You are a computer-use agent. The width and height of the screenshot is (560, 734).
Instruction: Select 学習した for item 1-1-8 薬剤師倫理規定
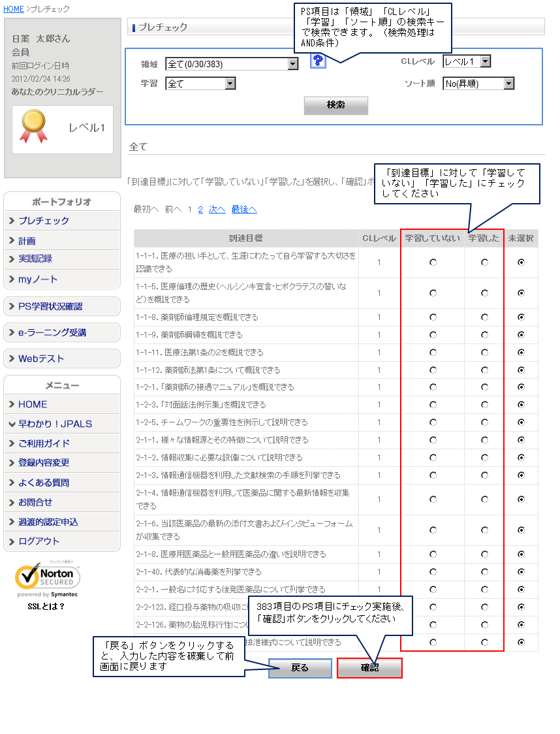tap(484, 317)
